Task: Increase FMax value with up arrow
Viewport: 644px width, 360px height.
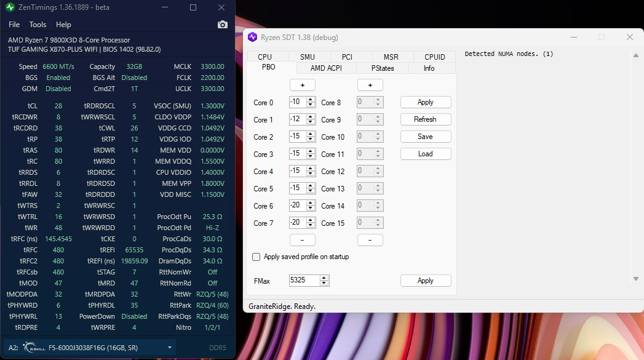Action: point(324,278)
